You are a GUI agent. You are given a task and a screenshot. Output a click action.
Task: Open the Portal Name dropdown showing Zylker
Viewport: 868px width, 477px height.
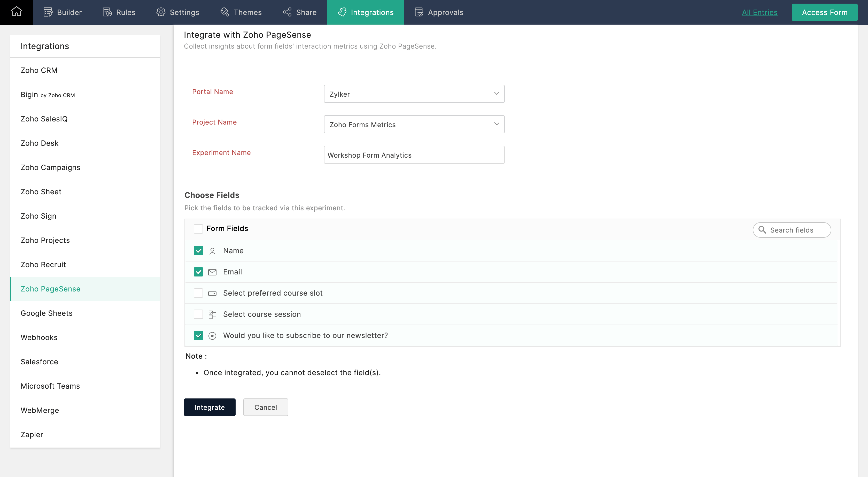414,94
